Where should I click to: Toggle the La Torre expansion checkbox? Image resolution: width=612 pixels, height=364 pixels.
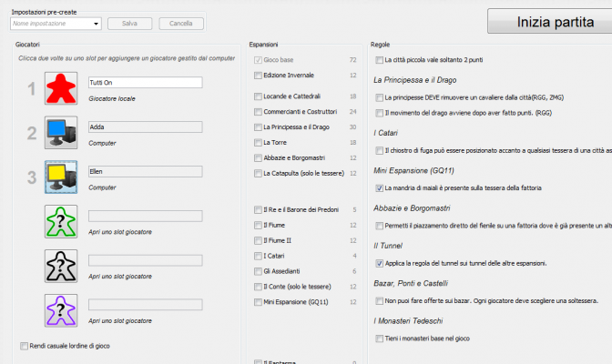(259, 143)
